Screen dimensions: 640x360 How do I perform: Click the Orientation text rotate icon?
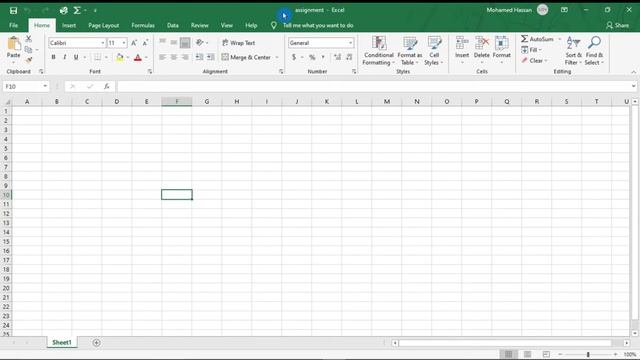(x=200, y=42)
